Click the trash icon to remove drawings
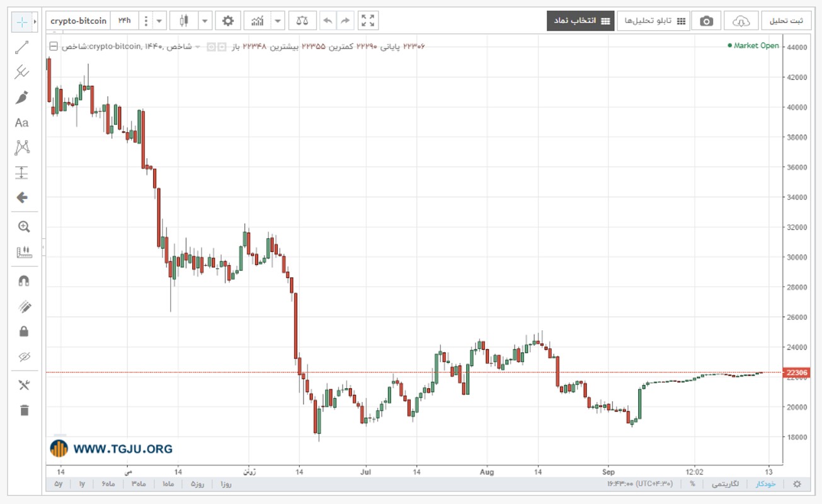 (x=24, y=410)
